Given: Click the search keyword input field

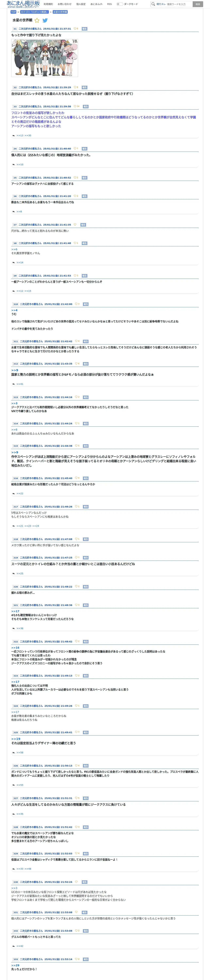Looking at the screenshot, I should [x=179, y=4].
